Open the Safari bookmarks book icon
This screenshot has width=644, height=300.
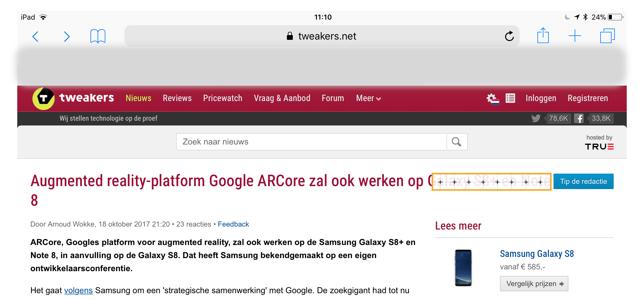[x=98, y=36]
